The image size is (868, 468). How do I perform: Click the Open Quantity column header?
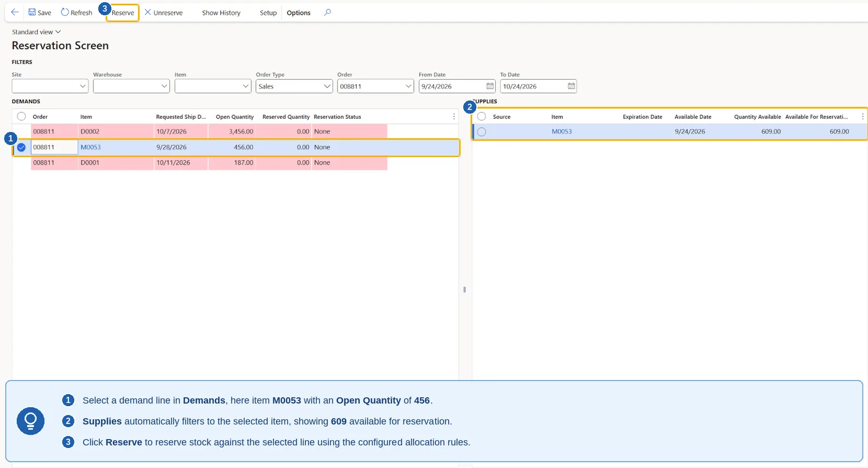[234, 117]
